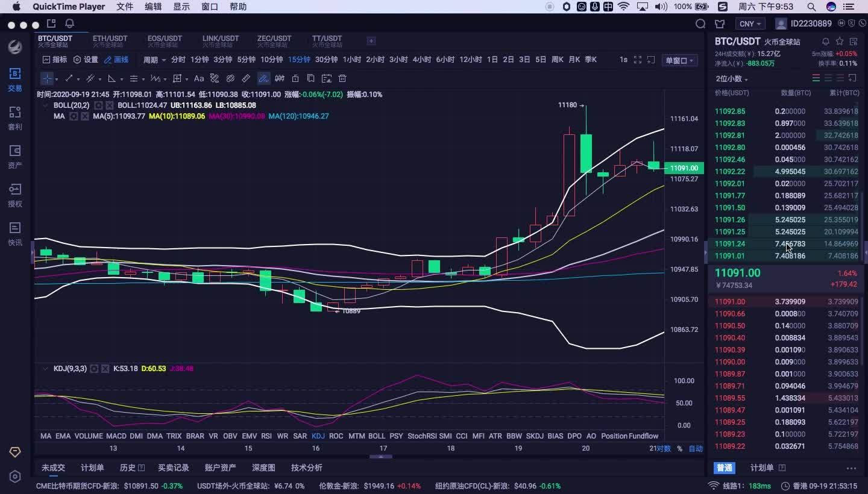Open the 指标 indicators button
The width and height of the screenshot is (868, 494).
pos(55,60)
